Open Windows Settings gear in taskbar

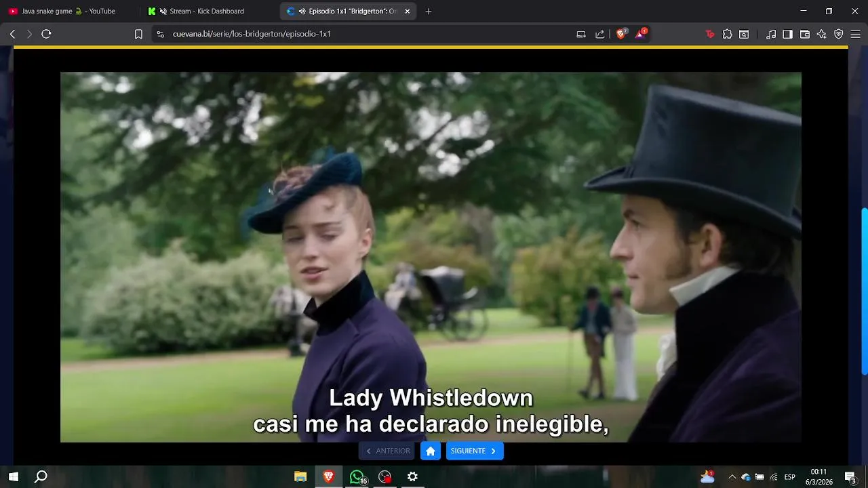[x=412, y=476]
